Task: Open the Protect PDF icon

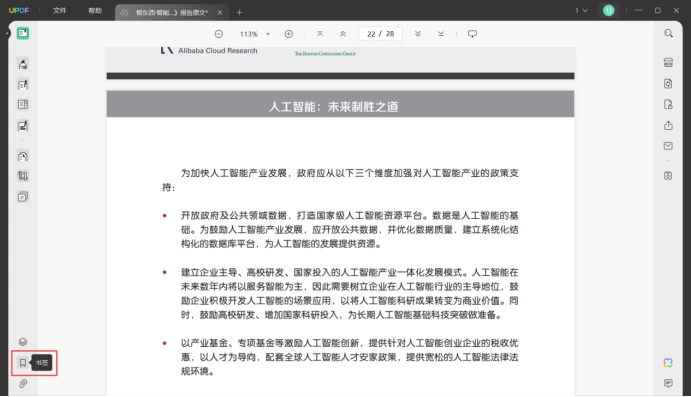Action: point(669,104)
